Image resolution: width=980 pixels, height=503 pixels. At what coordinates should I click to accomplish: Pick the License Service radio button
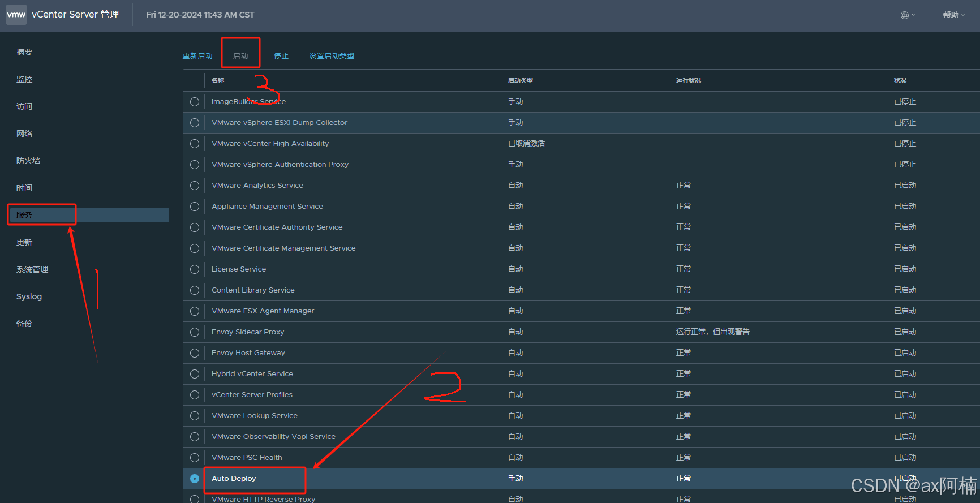click(195, 269)
